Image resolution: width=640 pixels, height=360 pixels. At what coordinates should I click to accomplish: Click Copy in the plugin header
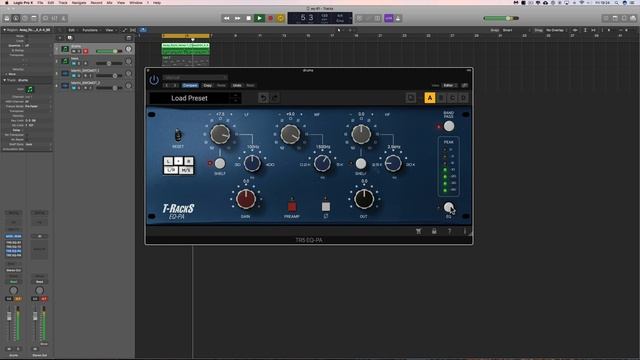point(208,85)
